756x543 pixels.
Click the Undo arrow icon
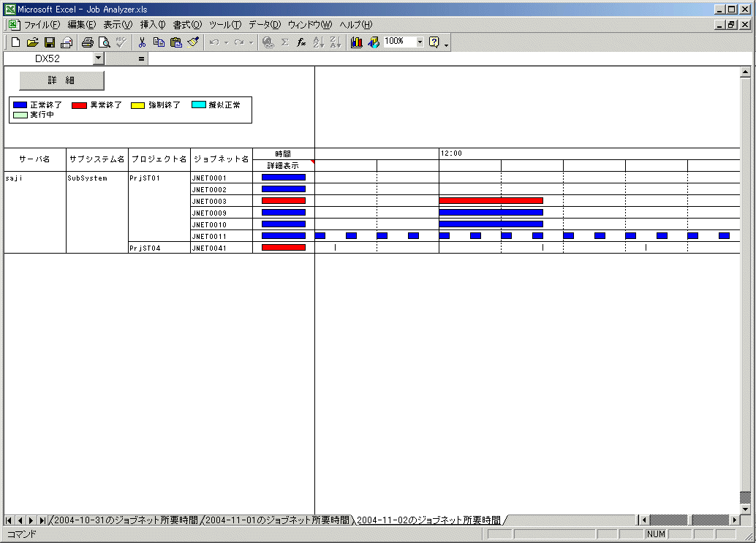click(214, 42)
